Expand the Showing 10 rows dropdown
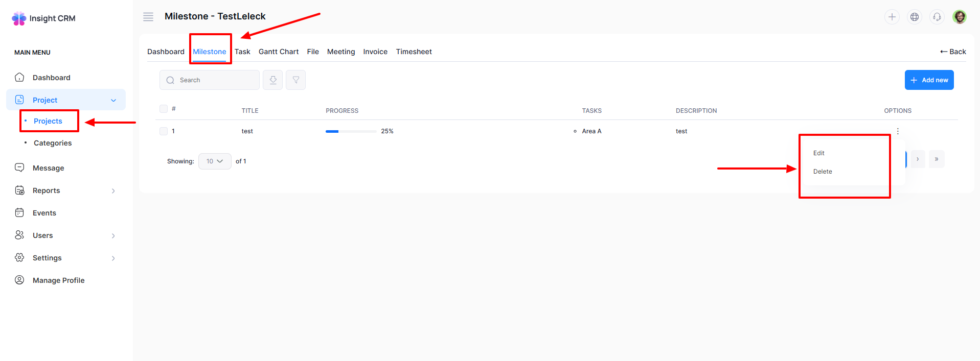 [x=215, y=161]
